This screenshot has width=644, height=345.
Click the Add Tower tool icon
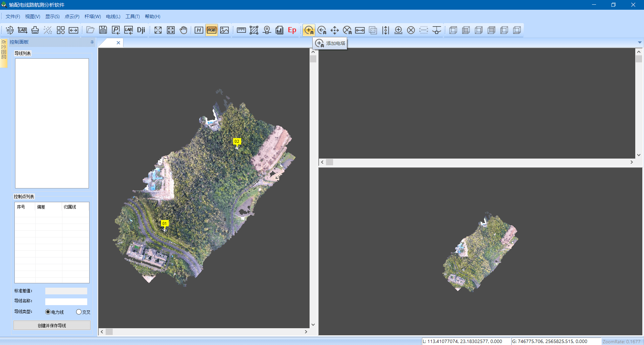pos(309,30)
